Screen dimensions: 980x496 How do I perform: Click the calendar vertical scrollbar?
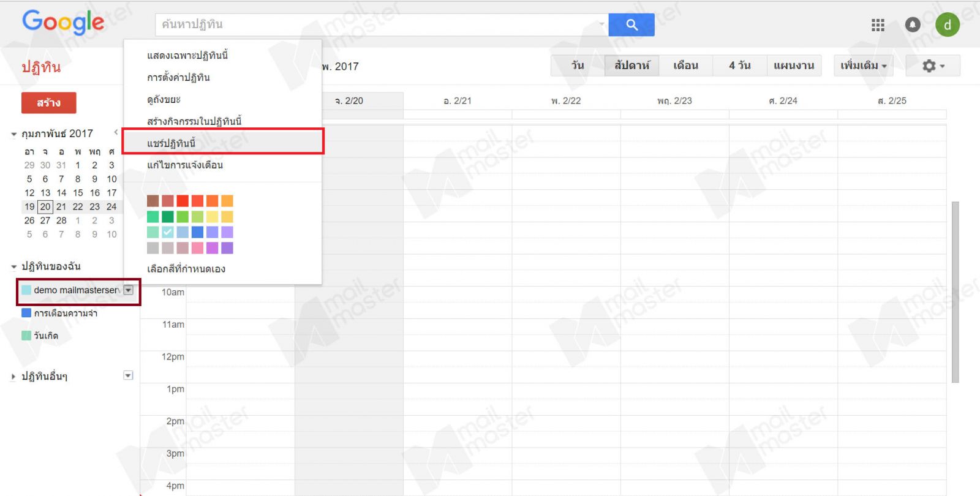pyautogui.click(x=955, y=292)
